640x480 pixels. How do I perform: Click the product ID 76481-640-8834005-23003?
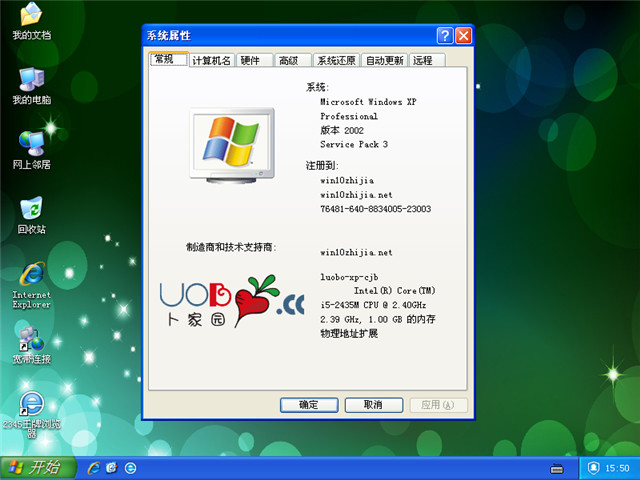(376, 209)
